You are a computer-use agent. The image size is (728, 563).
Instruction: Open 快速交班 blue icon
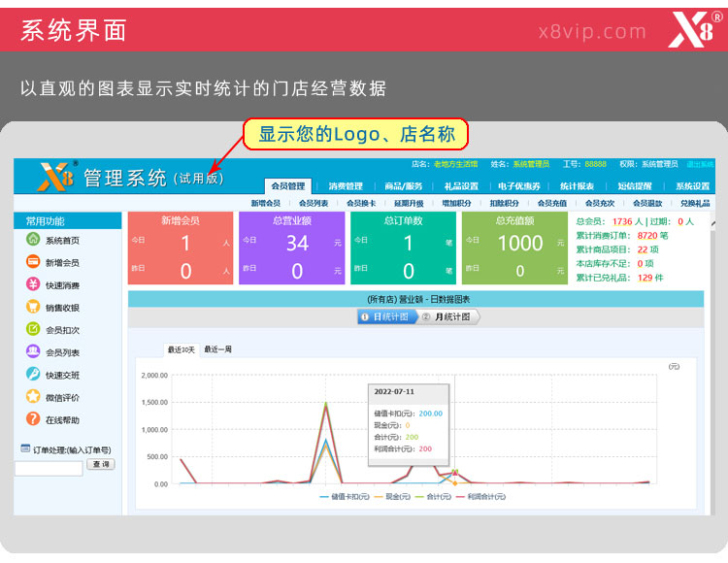pos(33,374)
